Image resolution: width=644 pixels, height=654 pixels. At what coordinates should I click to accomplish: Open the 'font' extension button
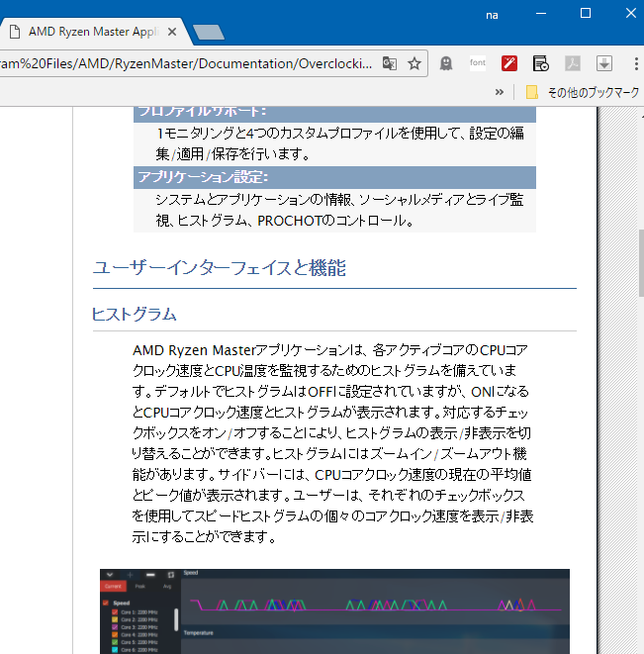tap(477, 63)
